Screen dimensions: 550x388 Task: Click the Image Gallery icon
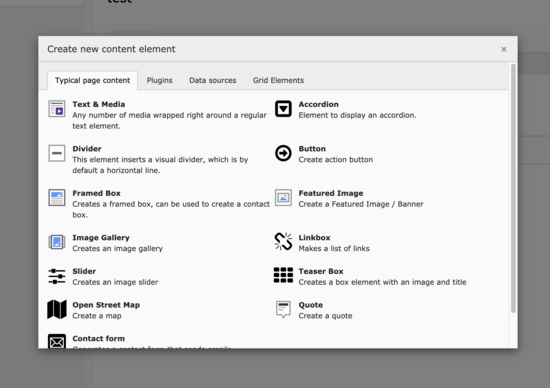point(56,242)
